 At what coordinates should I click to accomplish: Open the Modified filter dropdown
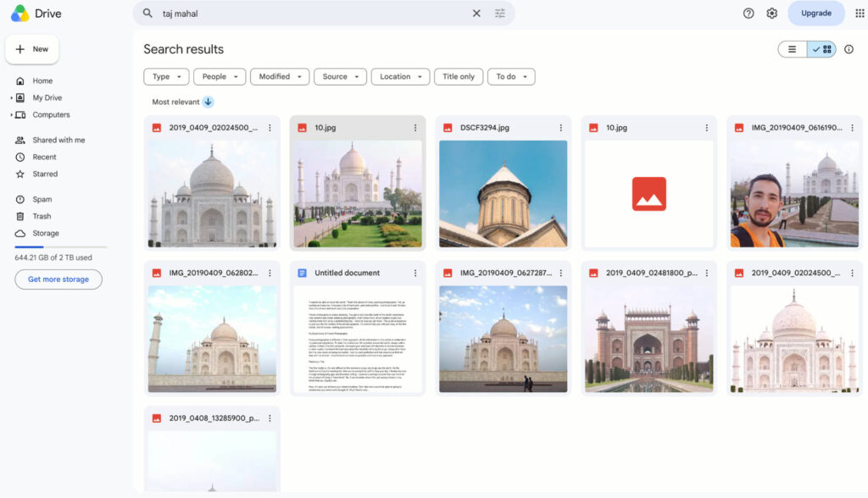(x=280, y=77)
